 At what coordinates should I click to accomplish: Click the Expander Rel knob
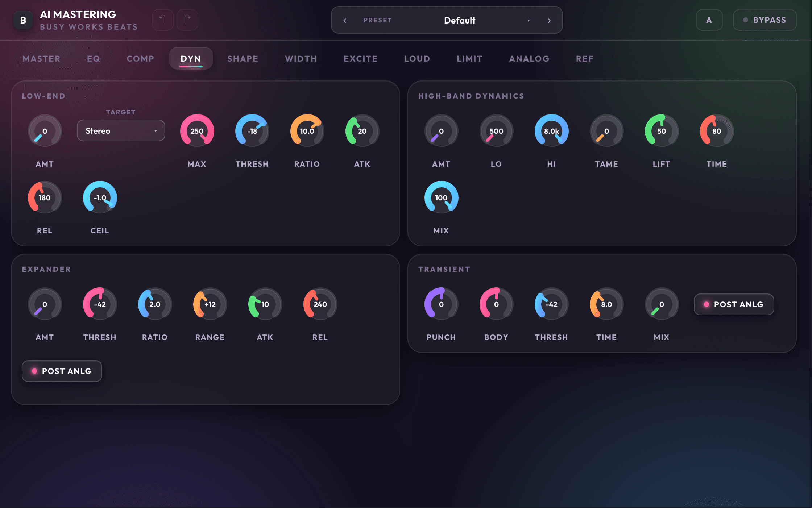click(x=320, y=304)
